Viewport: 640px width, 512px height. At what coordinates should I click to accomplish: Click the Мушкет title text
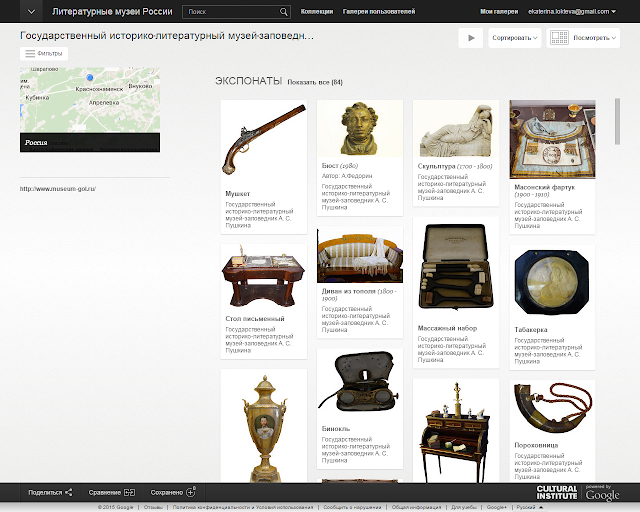pos(238,194)
